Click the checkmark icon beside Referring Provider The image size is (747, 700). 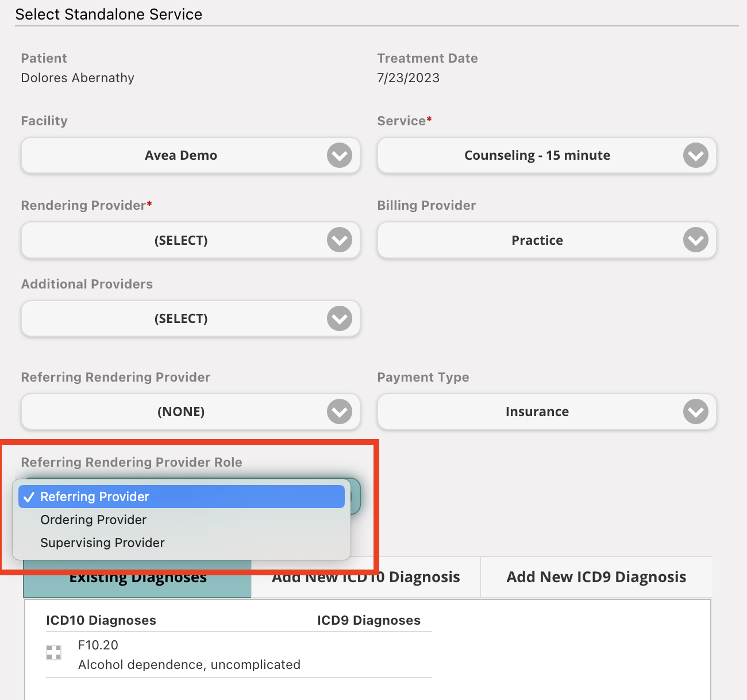pos(29,497)
